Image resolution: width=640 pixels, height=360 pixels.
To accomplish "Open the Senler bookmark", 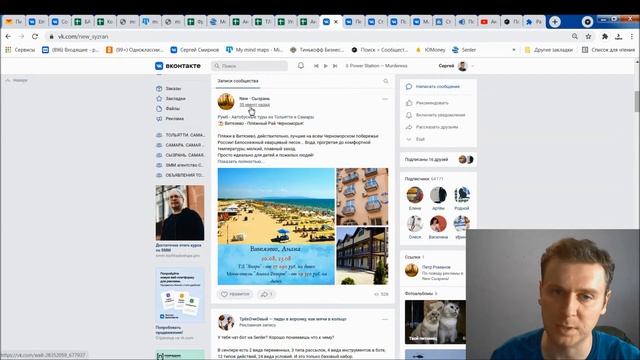I will point(464,50).
